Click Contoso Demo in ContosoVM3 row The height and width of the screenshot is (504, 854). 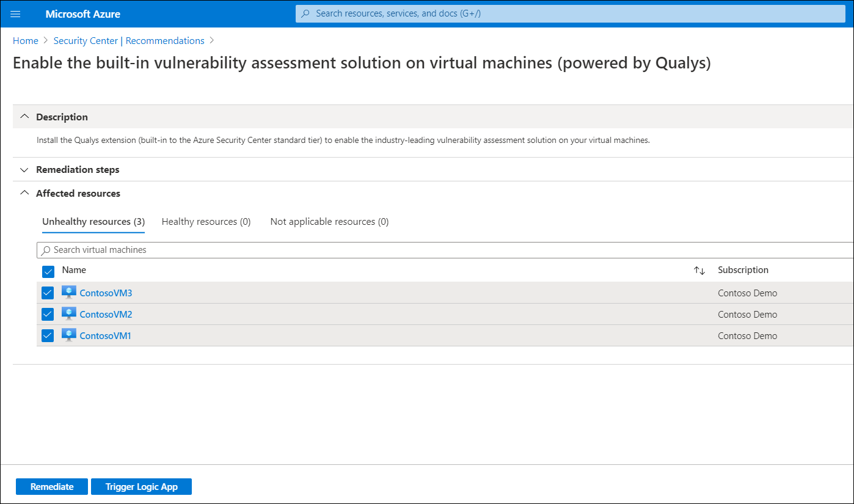point(748,293)
